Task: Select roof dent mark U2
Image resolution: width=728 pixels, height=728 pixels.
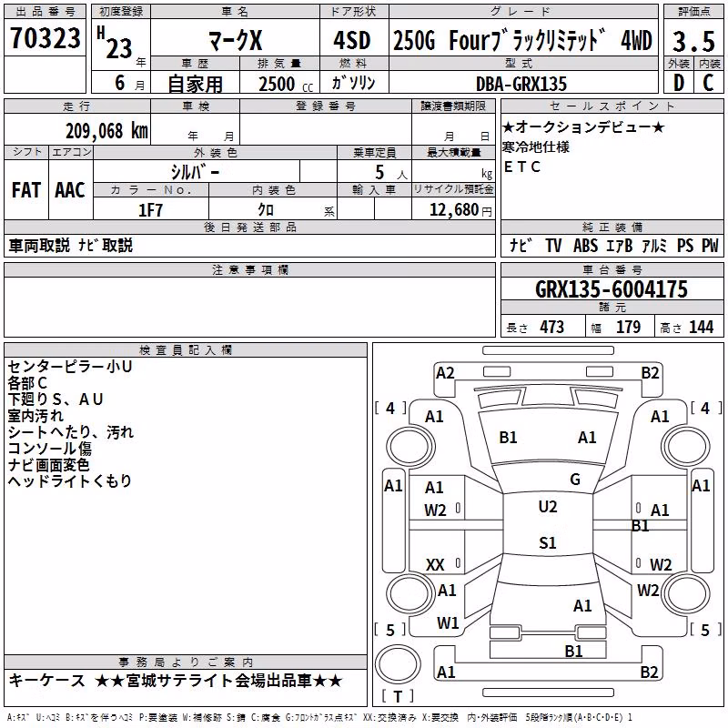Action: (548, 507)
